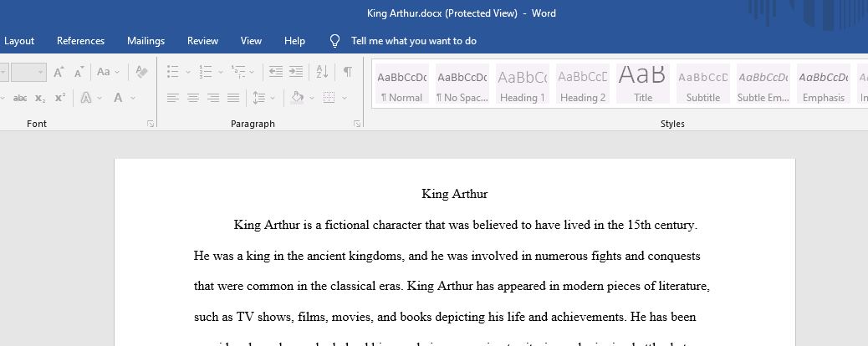Toggle strikethrough formatting
The width and height of the screenshot is (868, 346).
point(20,98)
